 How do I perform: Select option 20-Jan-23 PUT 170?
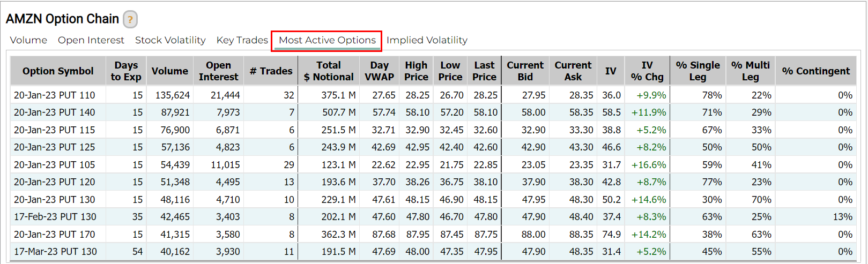(x=54, y=234)
